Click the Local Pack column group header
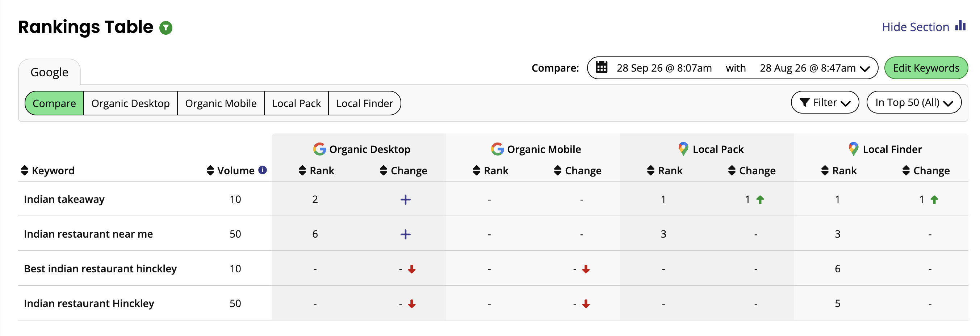This screenshot has width=980, height=336. 711,149
